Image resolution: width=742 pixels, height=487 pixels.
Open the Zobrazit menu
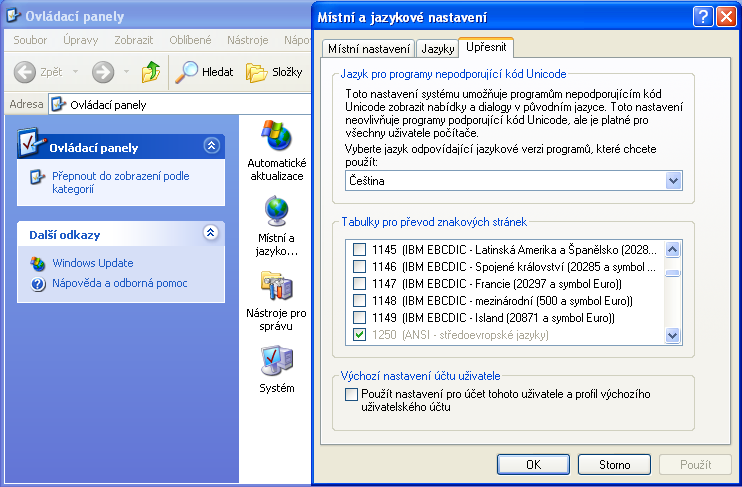coord(134,40)
